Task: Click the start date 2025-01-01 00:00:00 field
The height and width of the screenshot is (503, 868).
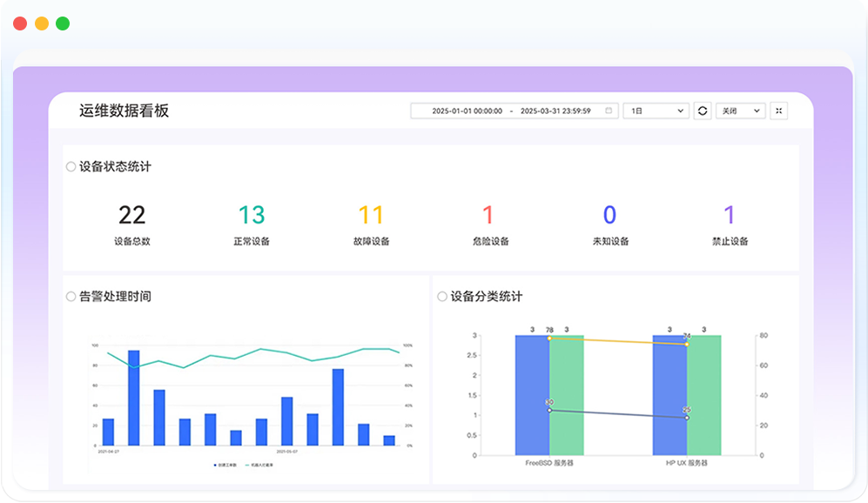Action: [467, 111]
